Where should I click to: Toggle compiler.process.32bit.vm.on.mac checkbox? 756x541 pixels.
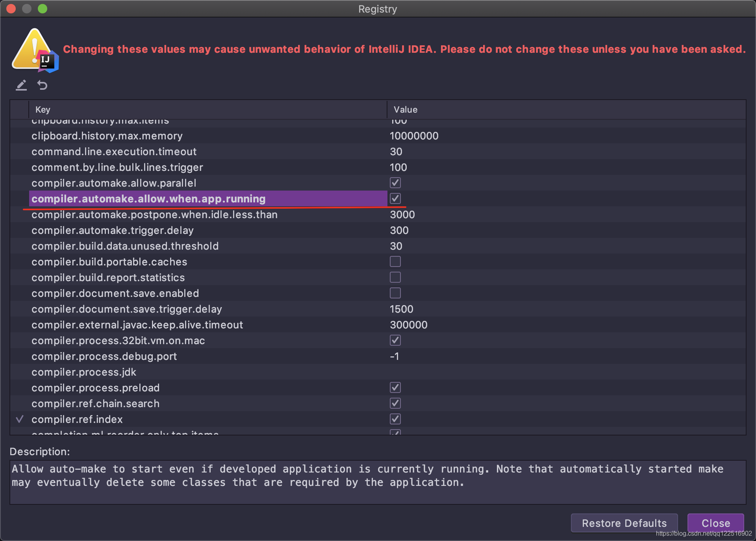pos(395,340)
